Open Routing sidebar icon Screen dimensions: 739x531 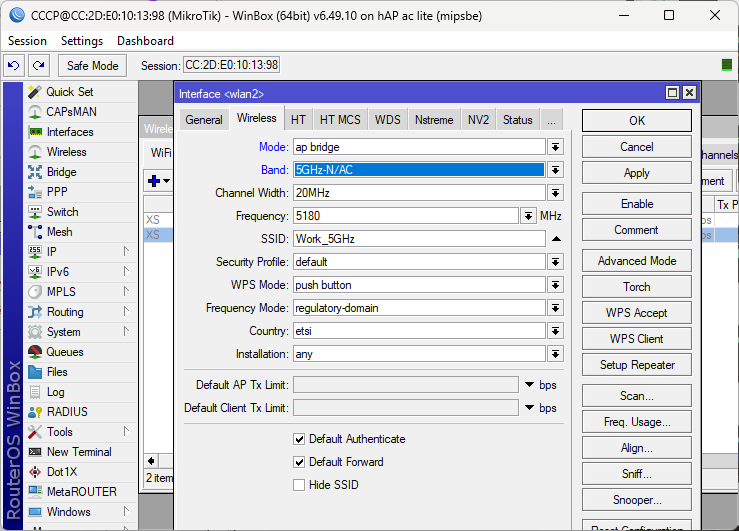tap(35, 312)
